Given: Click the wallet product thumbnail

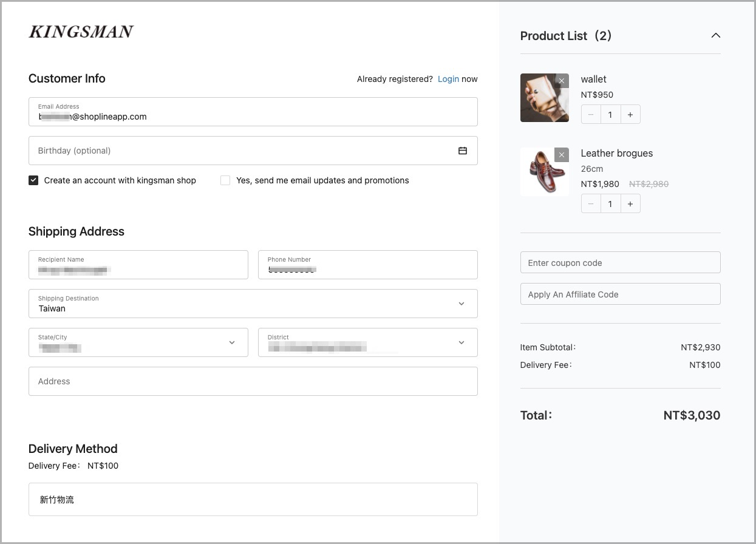Looking at the screenshot, I should 544,98.
